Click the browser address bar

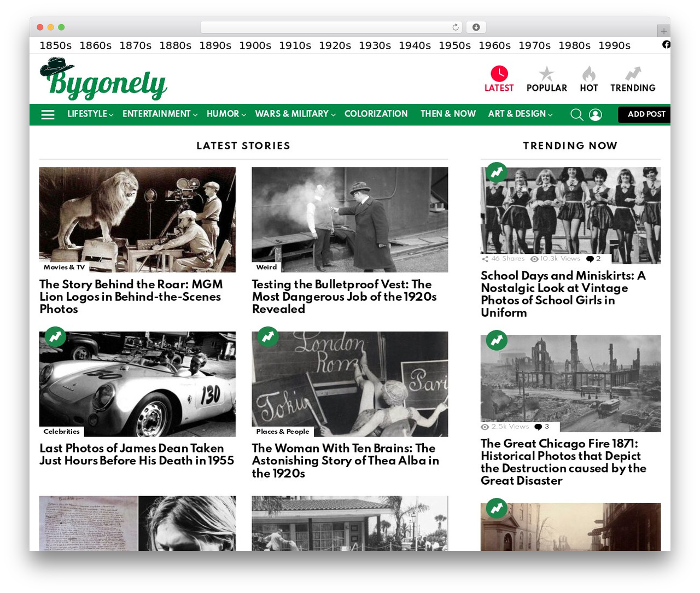pos(331,27)
